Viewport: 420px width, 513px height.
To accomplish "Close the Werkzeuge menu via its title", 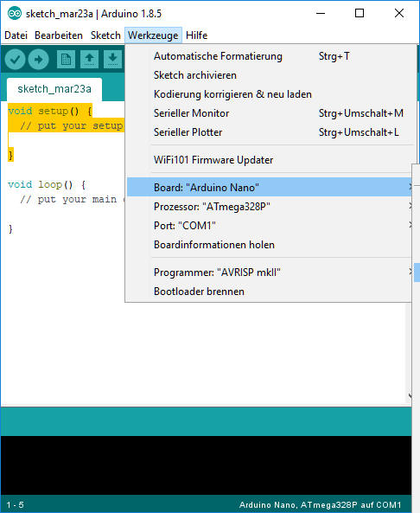I will [153, 35].
